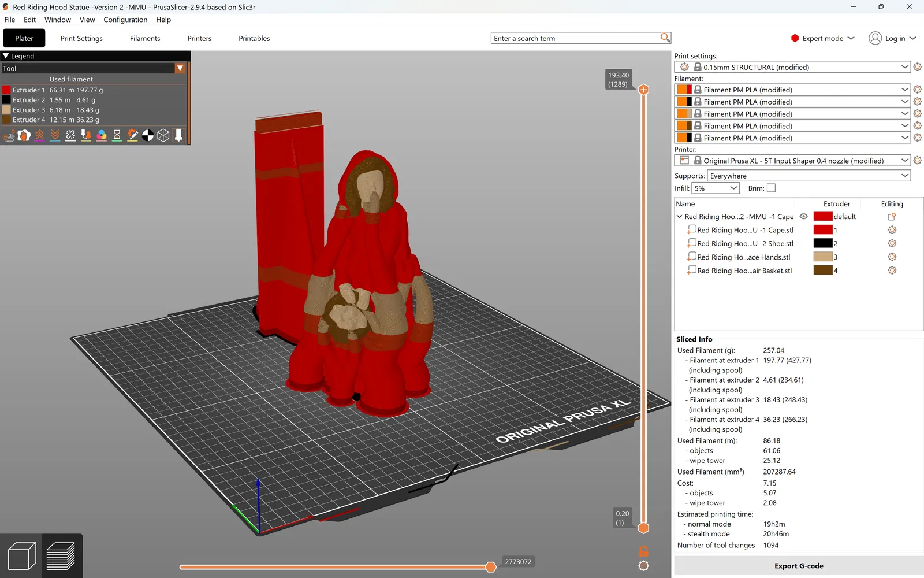
Task: Toggle color changes visibility icon in legend
Action: pyautogui.click(x=102, y=135)
